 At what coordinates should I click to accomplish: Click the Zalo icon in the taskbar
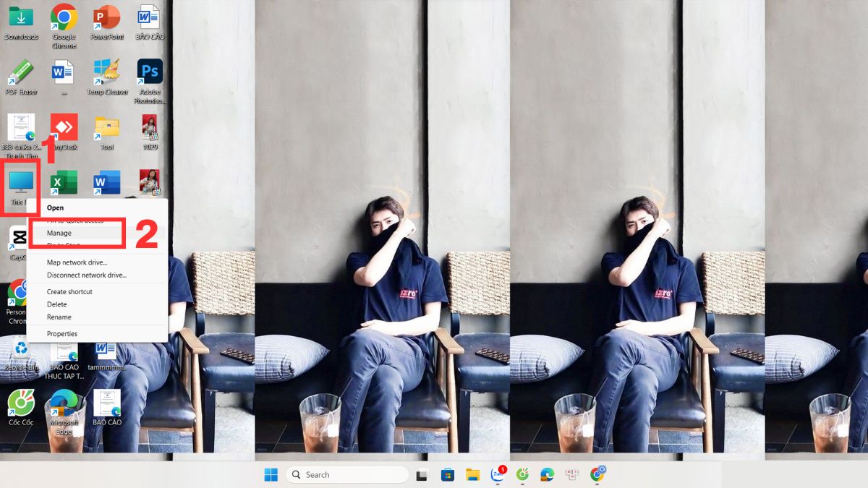(x=498, y=474)
